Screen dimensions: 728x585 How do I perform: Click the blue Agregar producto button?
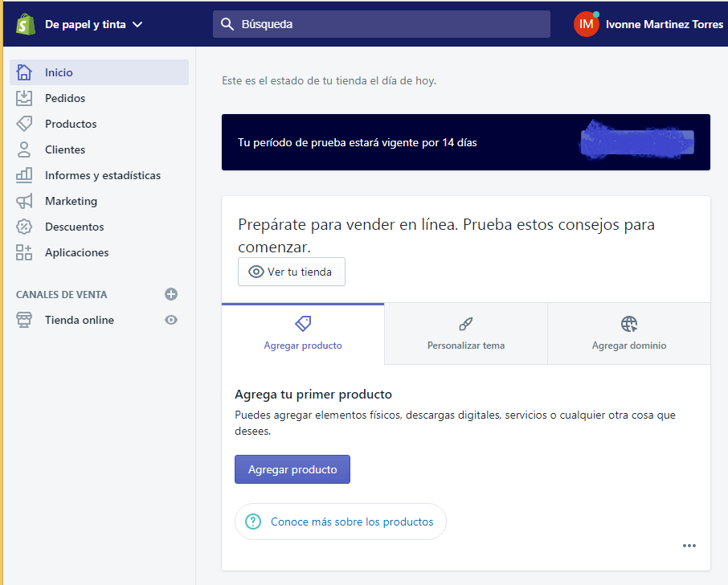pos(292,469)
